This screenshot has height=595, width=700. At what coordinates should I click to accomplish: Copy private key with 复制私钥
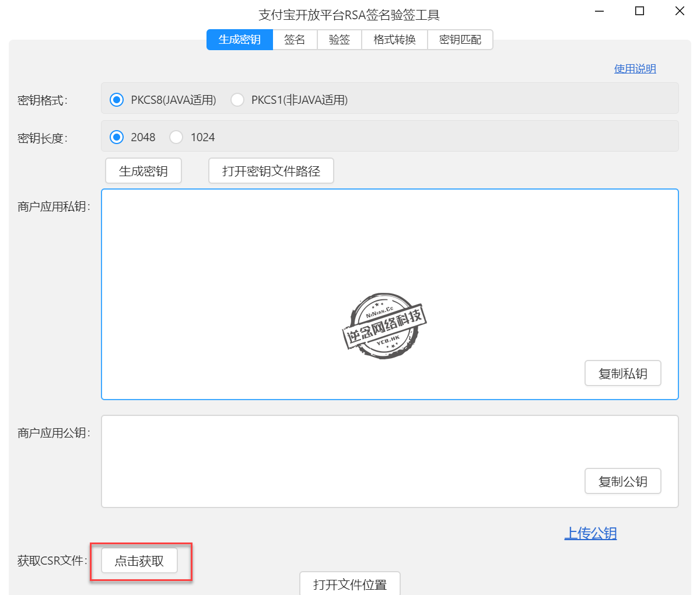(x=623, y=373)
